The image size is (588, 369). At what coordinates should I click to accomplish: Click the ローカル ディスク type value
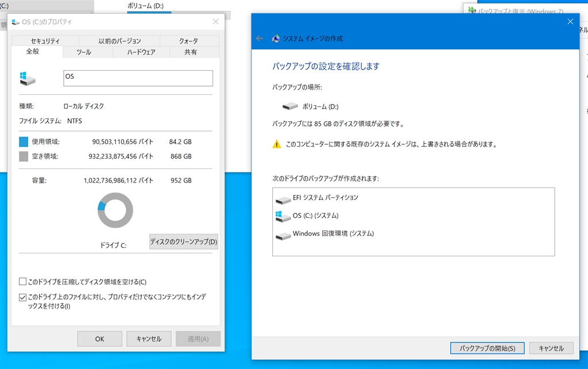(84, 106)
